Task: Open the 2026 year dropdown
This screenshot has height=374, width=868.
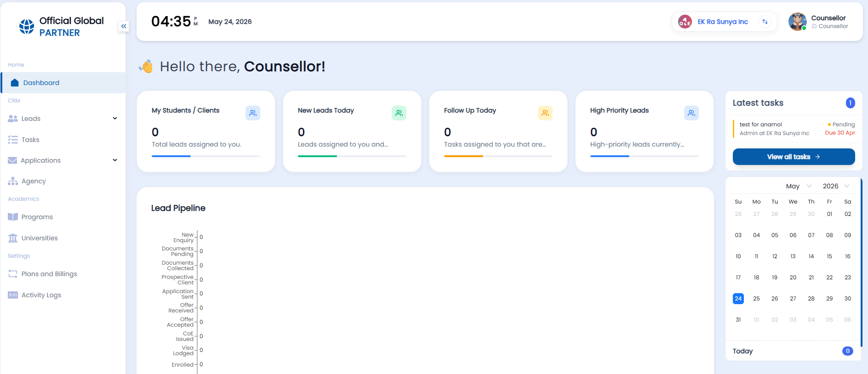Action: (x=836, y=186)
